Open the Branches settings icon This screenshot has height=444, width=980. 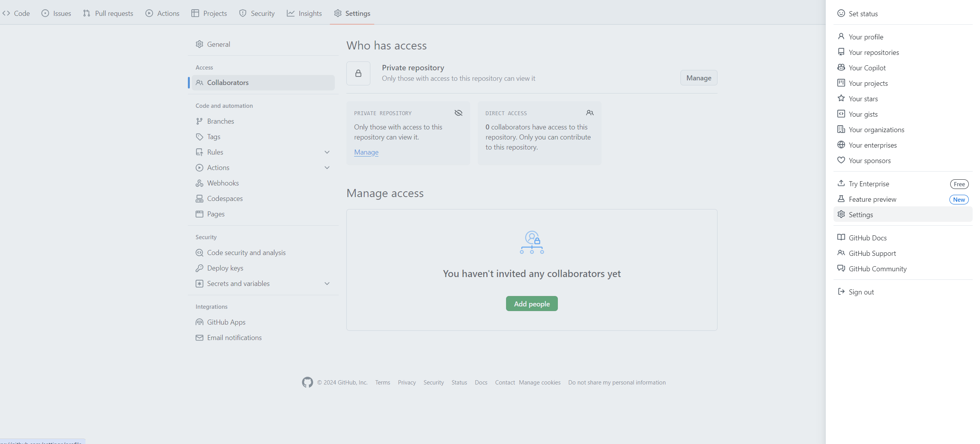pos(199,121)
